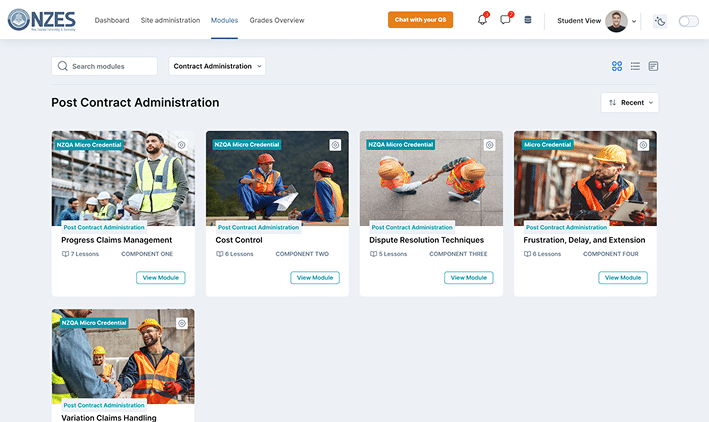709x422 pixels.
Task: Click settings icon on Cost Control card
Action: click(x=335, y=145)
